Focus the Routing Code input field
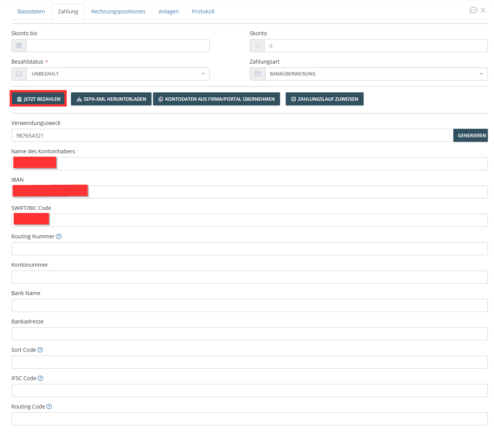The height and width of the screenshot is (448, 494). click(250, 419)
